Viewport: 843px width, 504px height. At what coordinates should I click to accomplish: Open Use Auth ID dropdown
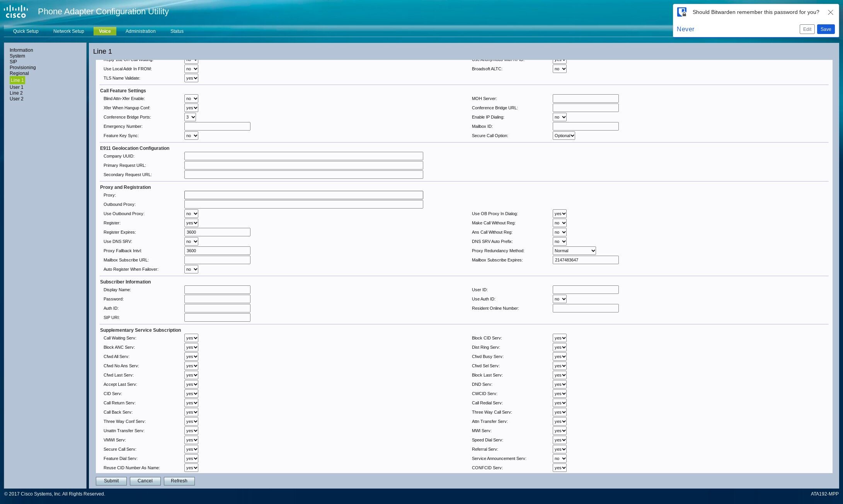[560, 299]
